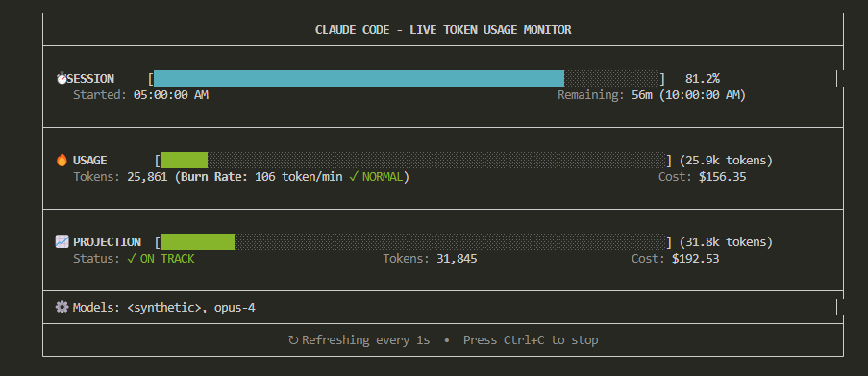Click the Press Ctrl+C to stop text

click(531, 340)
